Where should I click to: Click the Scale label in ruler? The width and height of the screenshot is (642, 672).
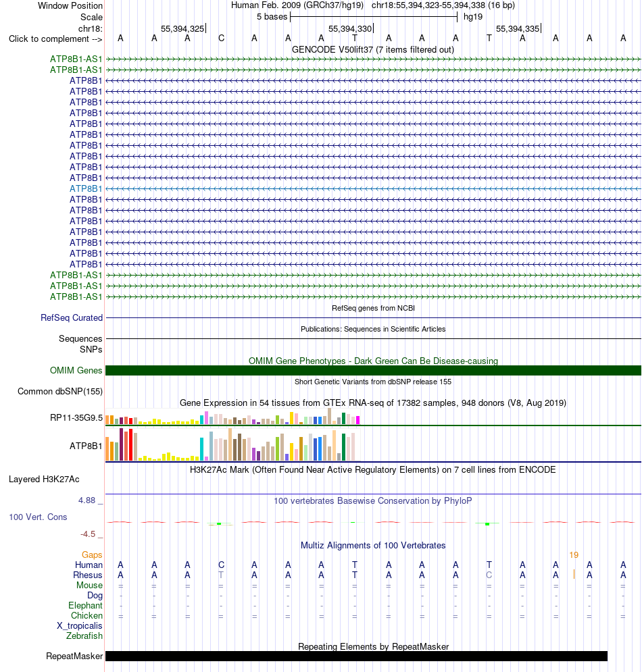tap(91, 17)
